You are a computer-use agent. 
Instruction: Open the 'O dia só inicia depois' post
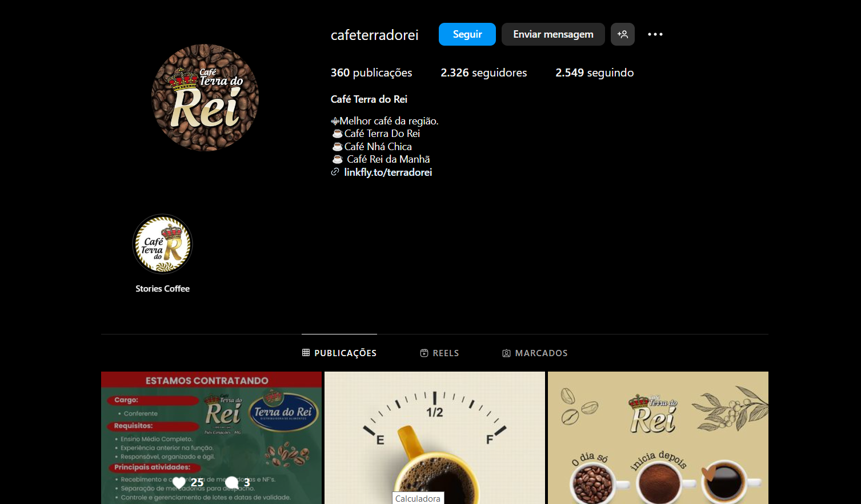pyautogui.click(x=658, y=438)
